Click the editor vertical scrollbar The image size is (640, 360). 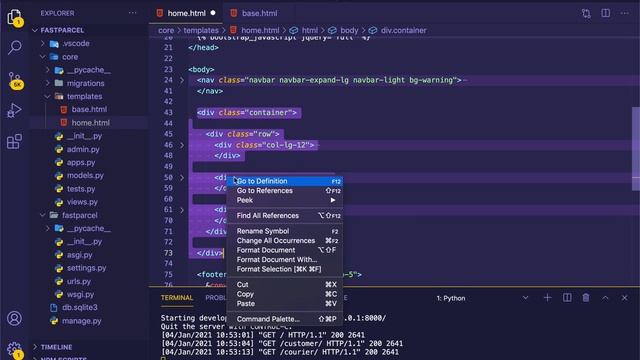636,149
